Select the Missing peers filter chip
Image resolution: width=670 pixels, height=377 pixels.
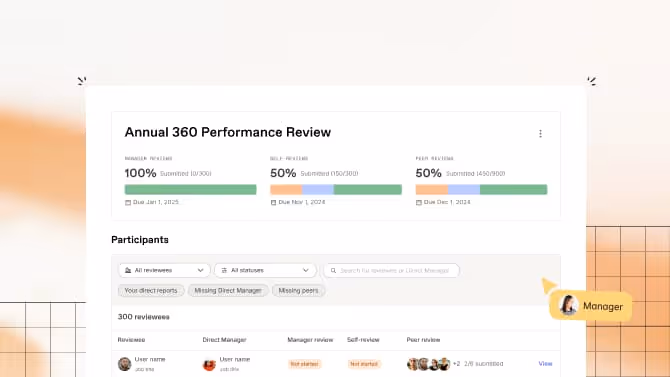[298, 291]
